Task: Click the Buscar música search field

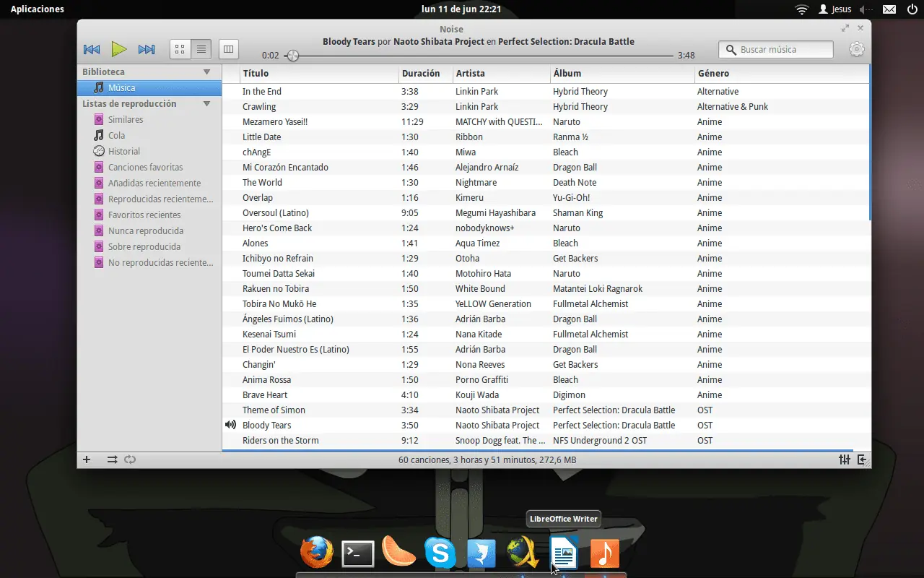Action: pos(776,49)
